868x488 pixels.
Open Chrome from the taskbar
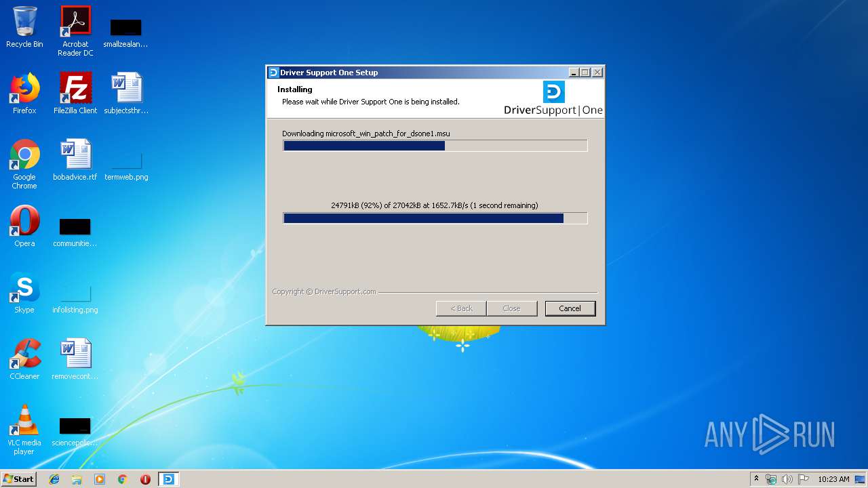(123, 479)
